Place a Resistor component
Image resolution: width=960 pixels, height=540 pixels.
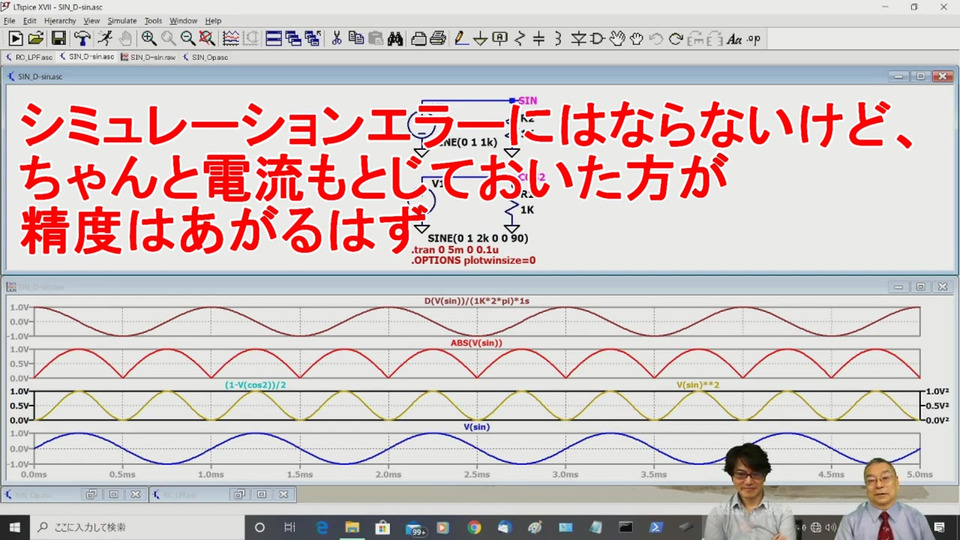coord(520,39)
